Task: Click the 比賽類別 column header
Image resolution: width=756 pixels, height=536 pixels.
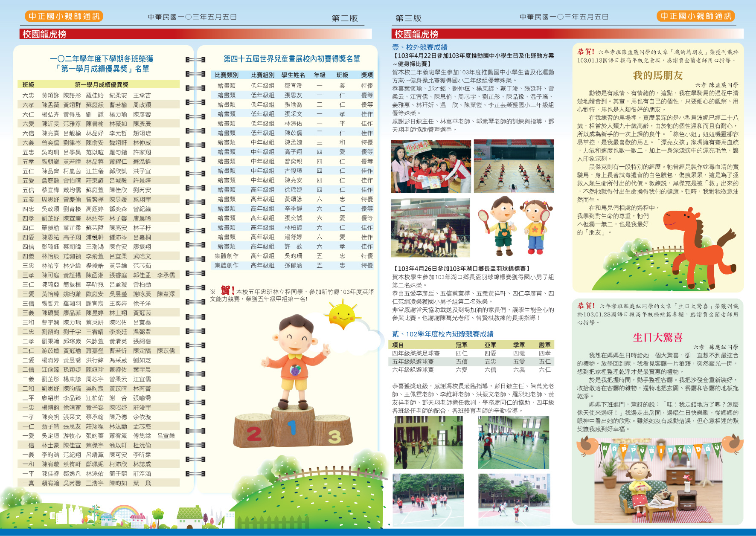Action: (x=227, y=75)
